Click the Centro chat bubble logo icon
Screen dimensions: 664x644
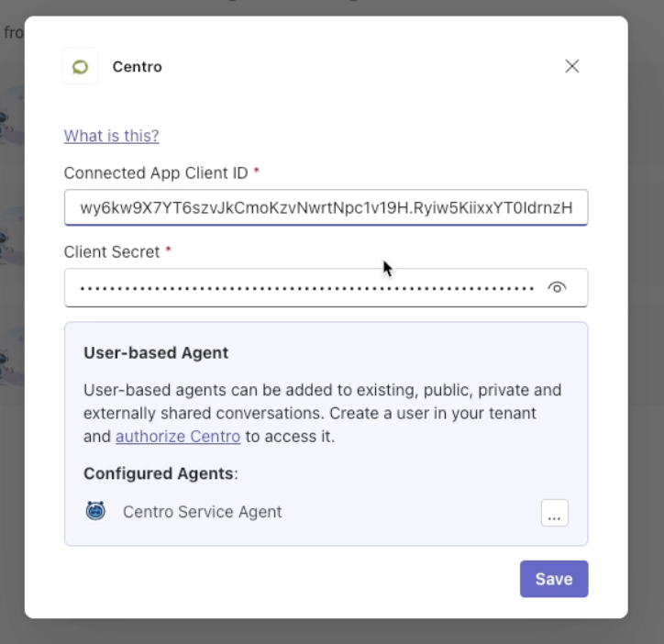point(81,67)
